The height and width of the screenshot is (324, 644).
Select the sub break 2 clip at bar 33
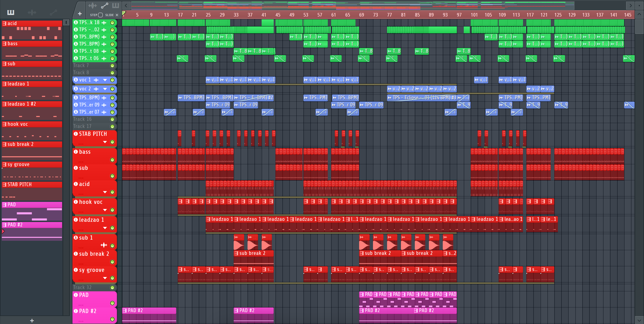(x=254, y=258)
